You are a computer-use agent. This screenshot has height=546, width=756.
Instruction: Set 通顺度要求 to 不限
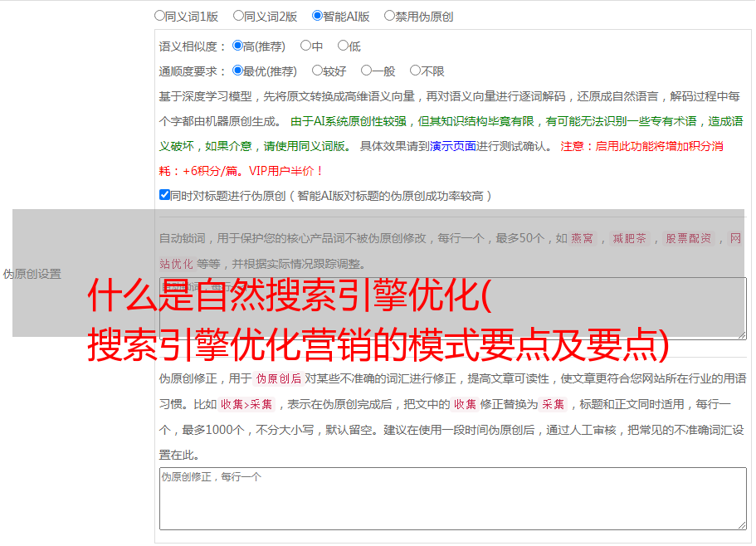415,71
